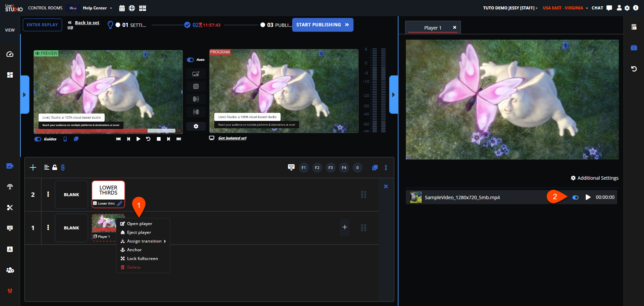Open the guests group sidebar icon
This screenshot has height=306, width=644.
[10, 270]
